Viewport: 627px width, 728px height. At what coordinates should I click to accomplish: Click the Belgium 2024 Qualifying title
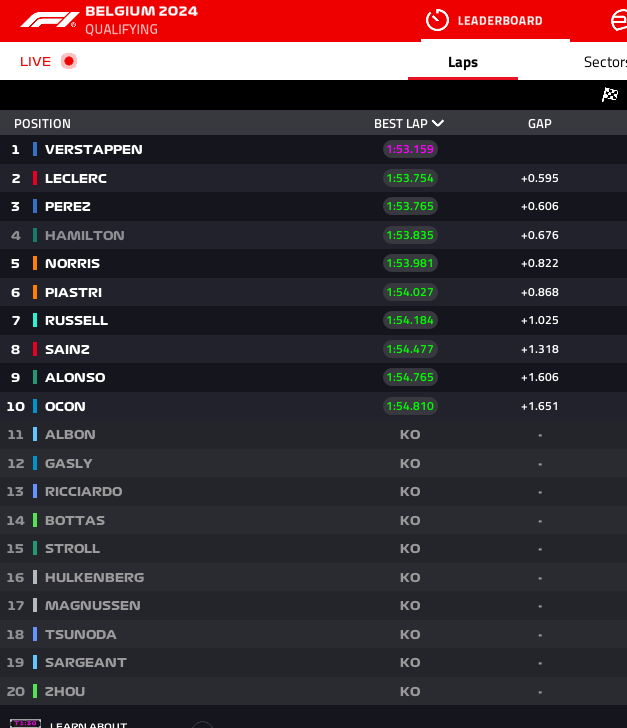141,20
